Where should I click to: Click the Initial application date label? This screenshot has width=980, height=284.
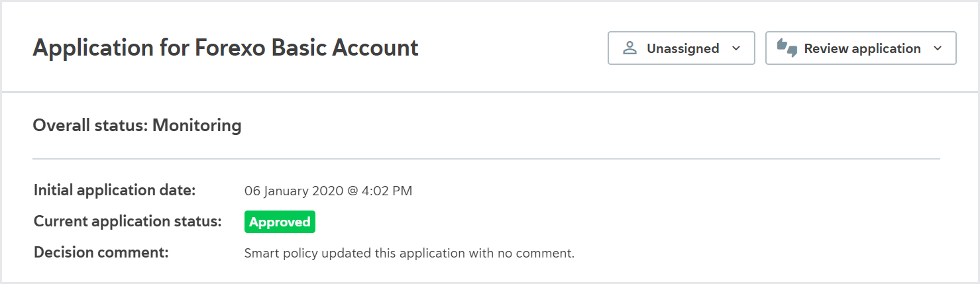tap(115, 191)
